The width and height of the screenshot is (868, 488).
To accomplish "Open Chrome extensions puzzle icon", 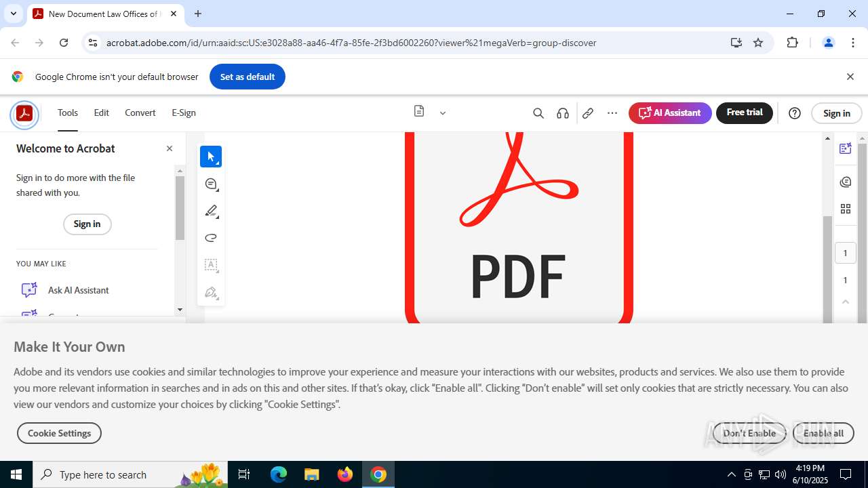I will (x=792, y=43).
